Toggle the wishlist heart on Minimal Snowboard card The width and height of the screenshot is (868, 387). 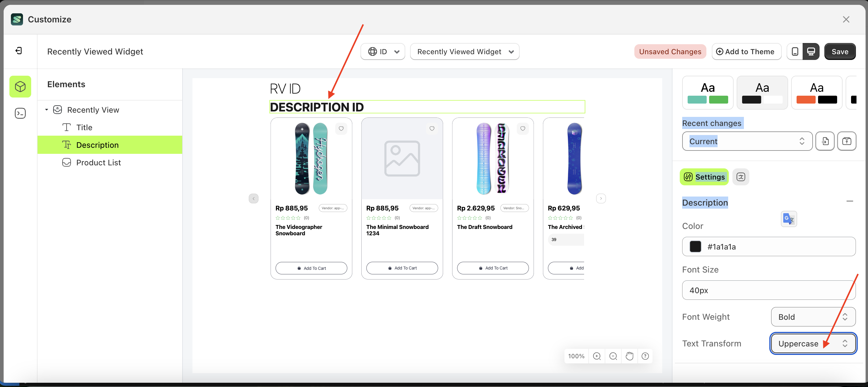[x=432, y=128]
